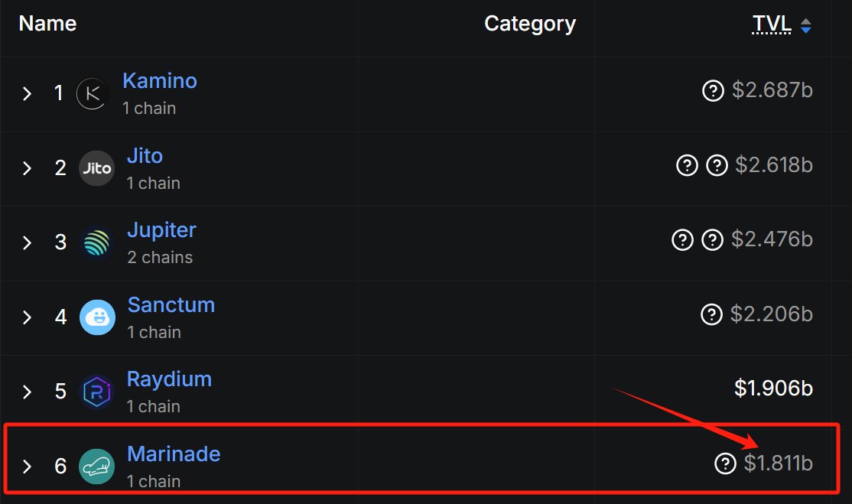Click the Marinade chef-hat logo icon
Image resolution: width=852 pixels, height=504 pixels.
pyautogui.click(x=96, y=466)
